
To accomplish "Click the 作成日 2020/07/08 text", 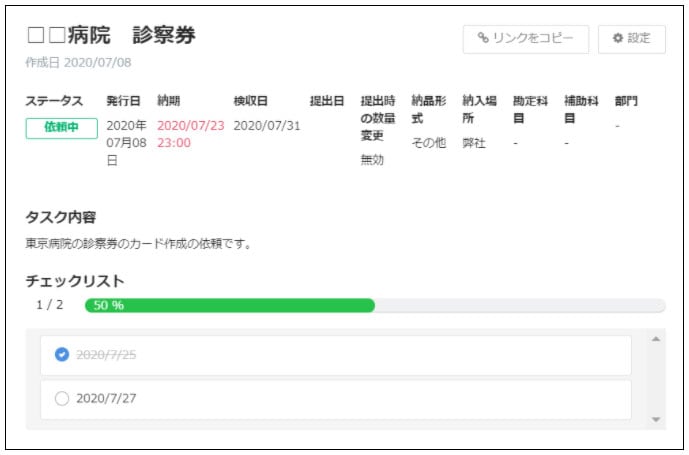I will tap(78, 62).
